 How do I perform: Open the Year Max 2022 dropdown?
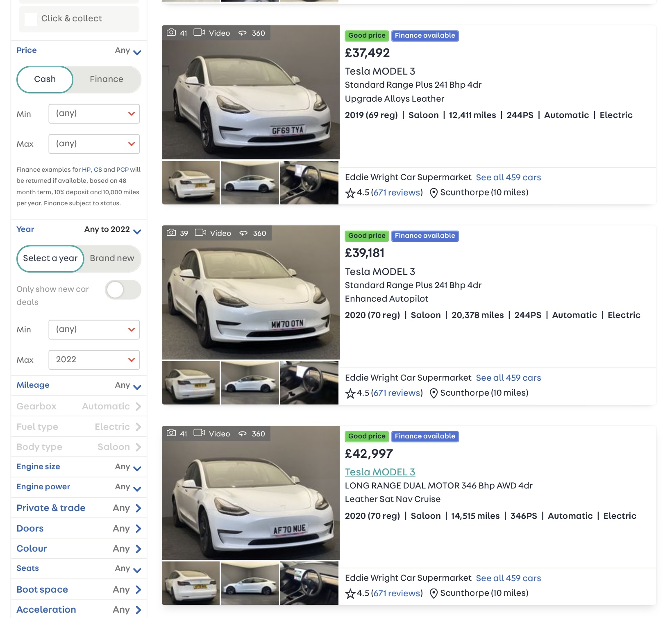coord(94,360)
